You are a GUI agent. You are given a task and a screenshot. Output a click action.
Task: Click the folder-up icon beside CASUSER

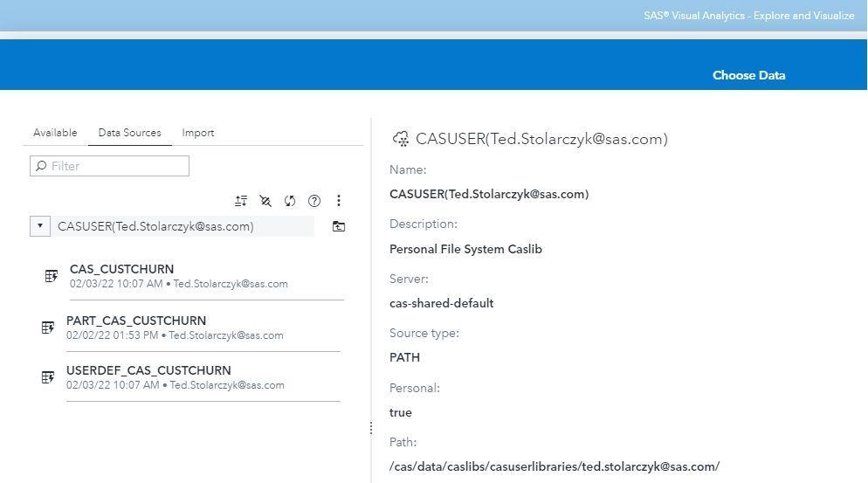(x=338, y=226)
